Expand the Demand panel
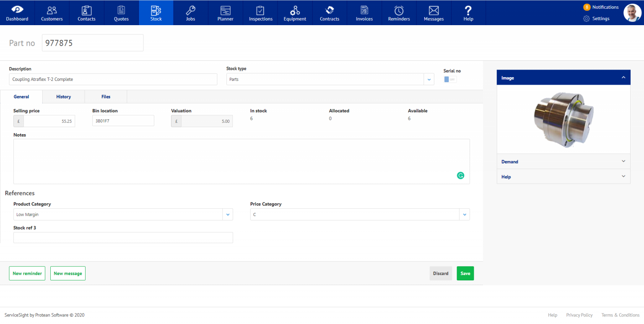The height and width of the screenshot is (324, 644). point(563,161)
